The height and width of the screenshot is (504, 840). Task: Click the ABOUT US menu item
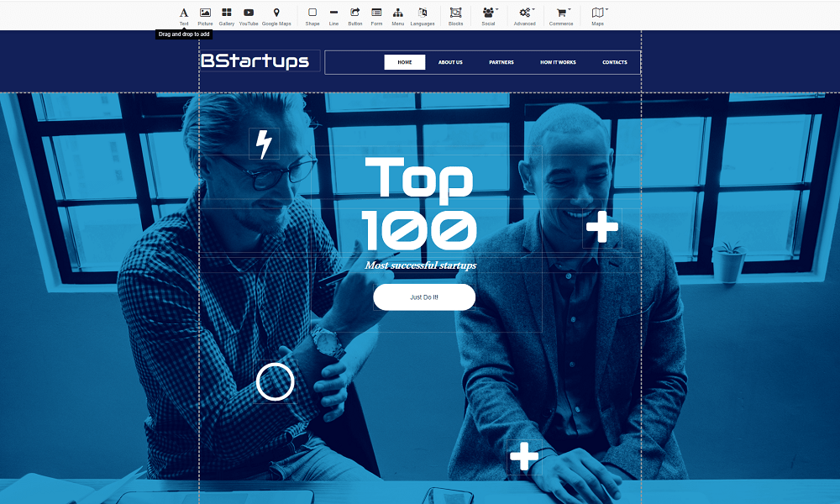pos(450,62)
